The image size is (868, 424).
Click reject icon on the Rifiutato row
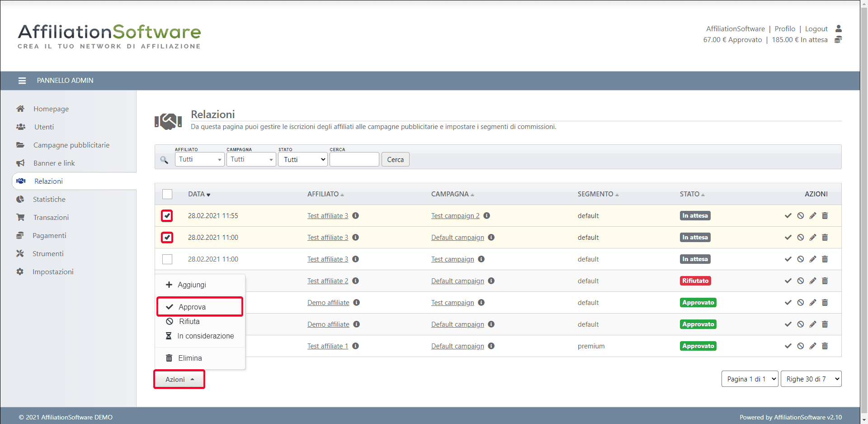point(800,281)
